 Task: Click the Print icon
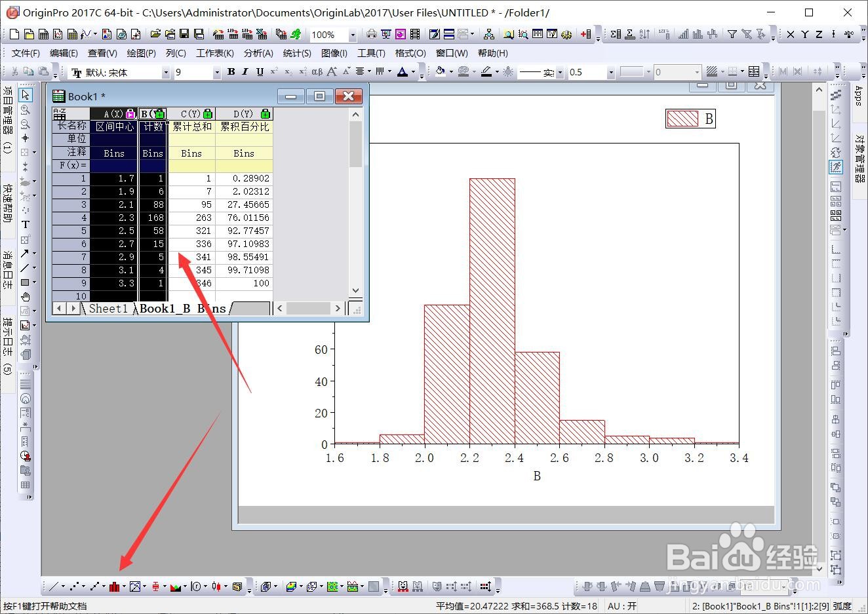(x=372, y=34)
